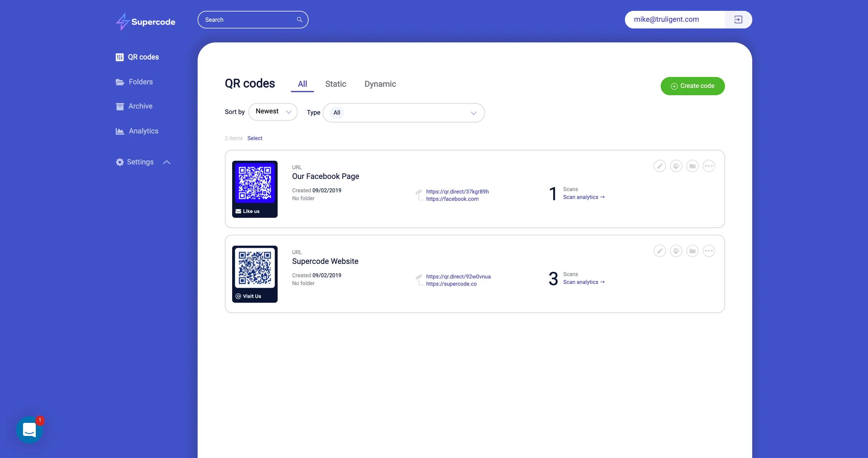Click the Visit Us QR code thumbnail
Viewport: 868px width, 458px height.
click(x=255, y=274)
